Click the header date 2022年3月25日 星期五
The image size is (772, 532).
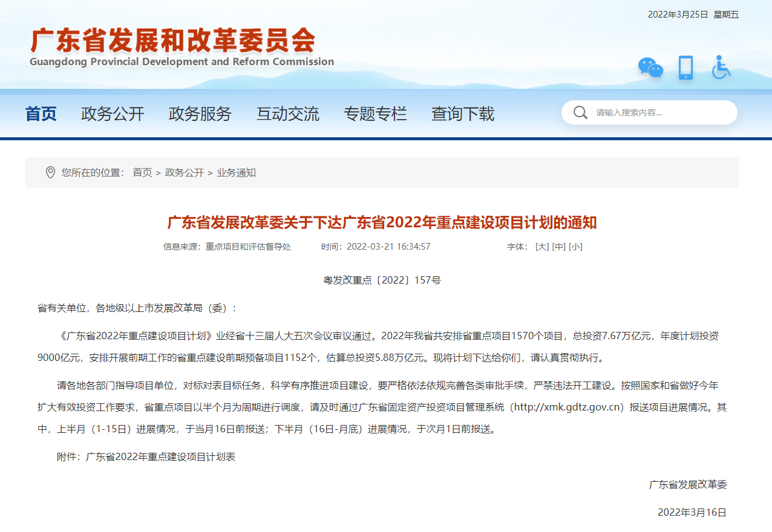point(693,15)
